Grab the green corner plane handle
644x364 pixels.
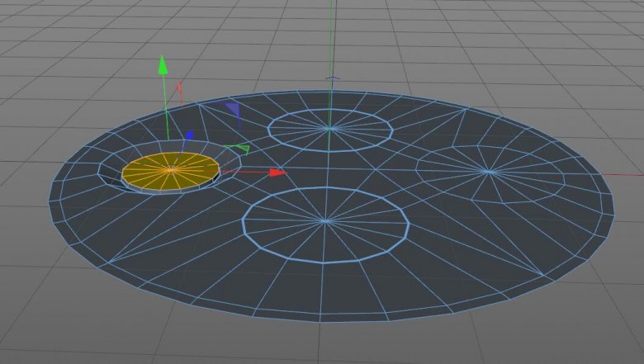[240, 149]
